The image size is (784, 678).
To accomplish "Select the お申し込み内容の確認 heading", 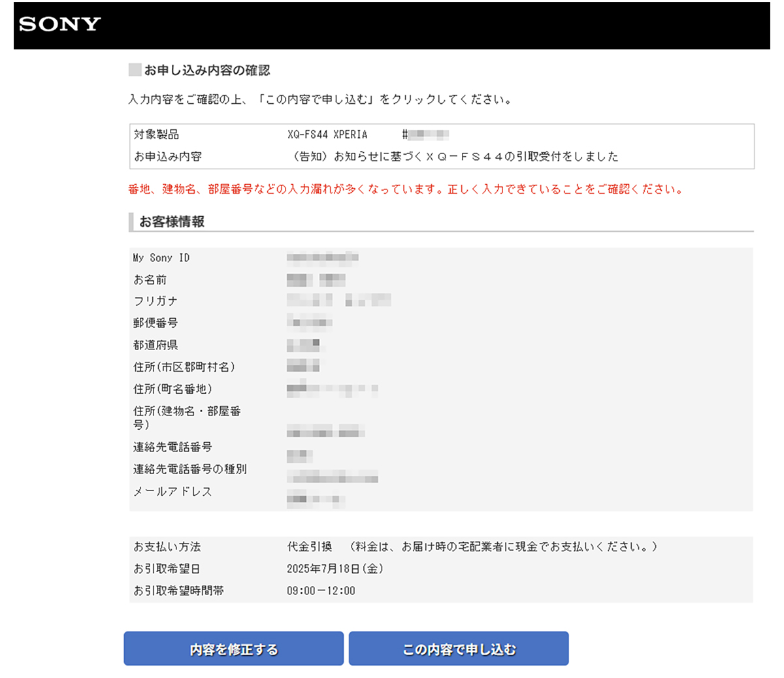I will [x=207, y=70].
